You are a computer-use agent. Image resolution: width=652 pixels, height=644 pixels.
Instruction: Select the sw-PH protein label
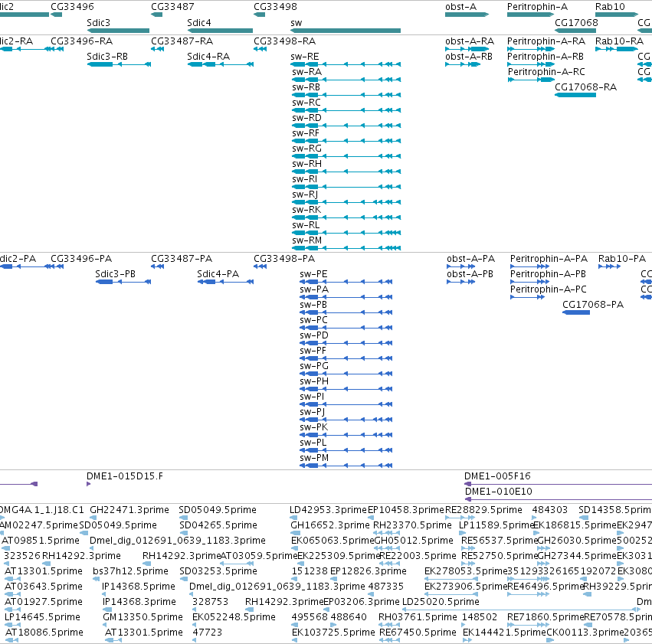pyautogui.click(x=314, y=381)
